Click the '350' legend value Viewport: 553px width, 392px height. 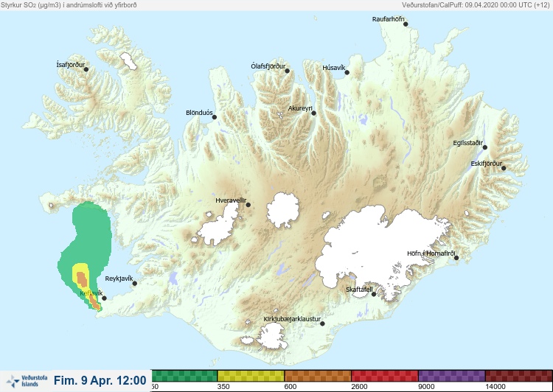[223, 387]
